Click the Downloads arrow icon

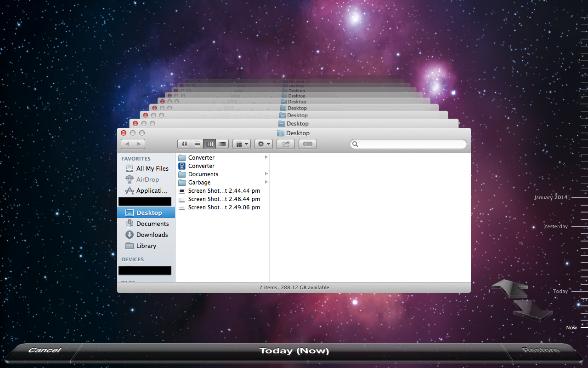click(x=130, y=235)
